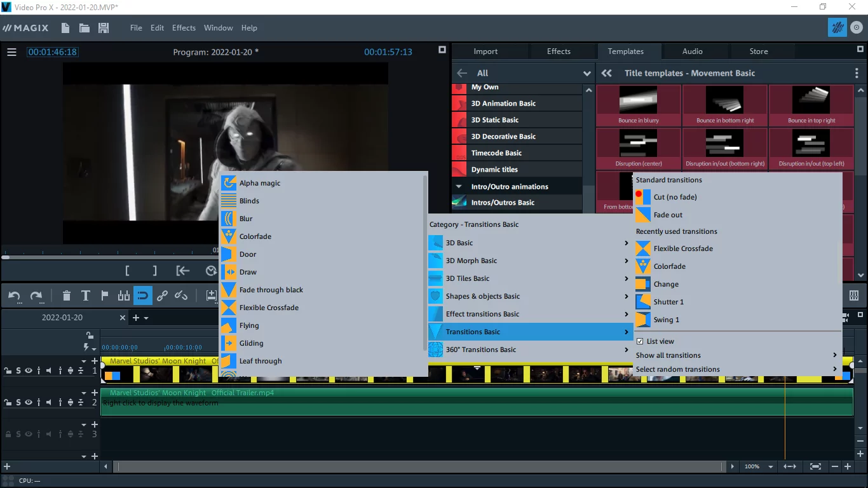Open the Edit menu
The height and width of the screenshot is (488, 868).
point(157,28)
